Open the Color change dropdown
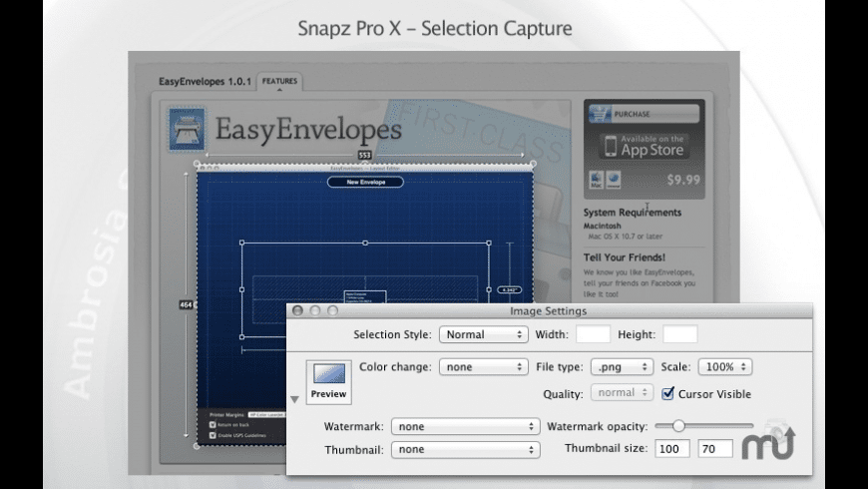 pyautogui.click(x=483, y=366)
